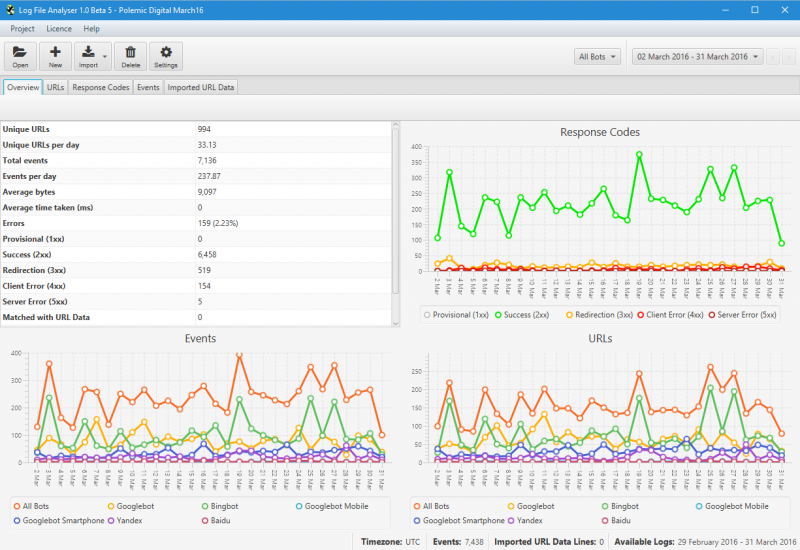
Task: Toggle Baidu legend in URLs chart
Action: pos(616,520)
